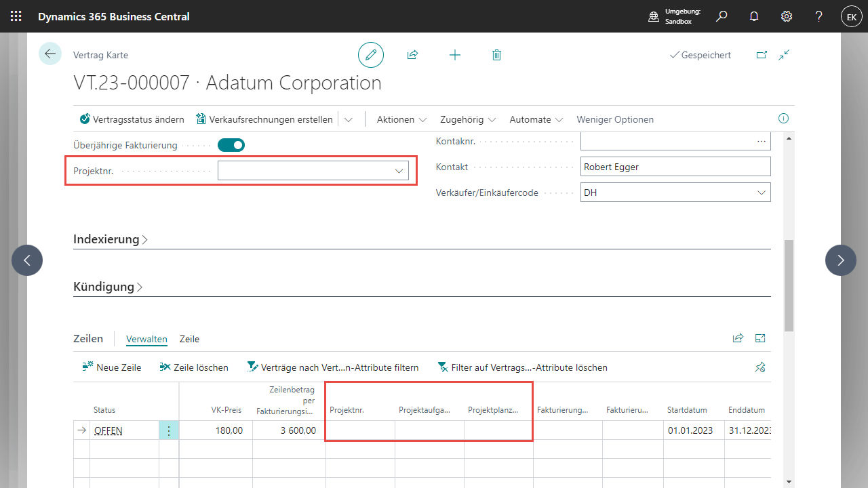Open the Aktionen menu
The image size is (868, 488).
402,119
